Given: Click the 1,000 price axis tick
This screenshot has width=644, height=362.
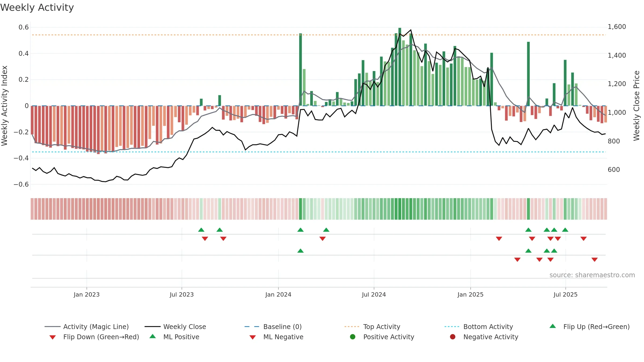Looking at the screenshot, I should 617,113.
